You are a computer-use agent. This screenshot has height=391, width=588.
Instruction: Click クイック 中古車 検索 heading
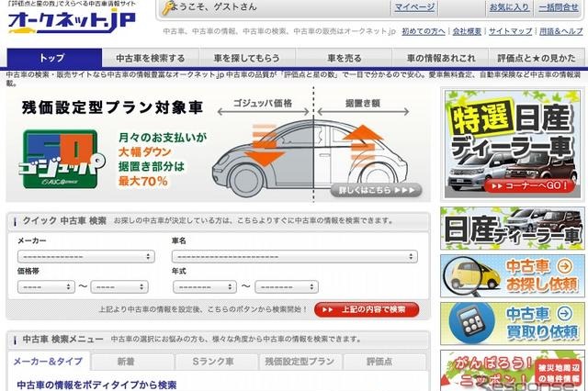click(64, 221)
